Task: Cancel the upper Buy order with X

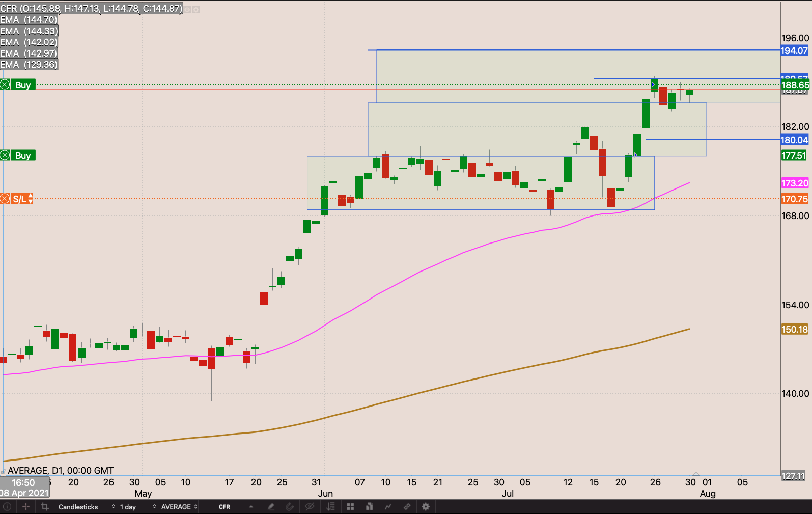Action: coord(5,85)
